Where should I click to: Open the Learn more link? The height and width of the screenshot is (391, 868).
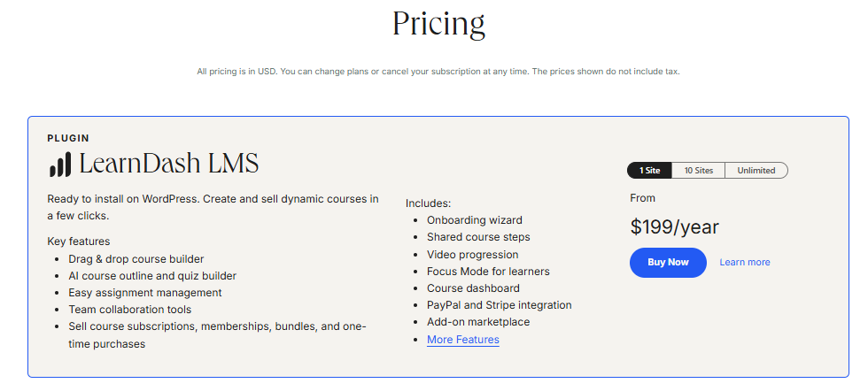point(745,262)
